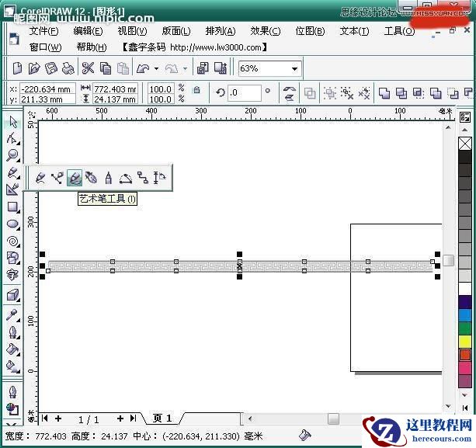This screenshot has height=448, width=476.
Task: Select the Ellipse tool
Action: coord(13,224)
